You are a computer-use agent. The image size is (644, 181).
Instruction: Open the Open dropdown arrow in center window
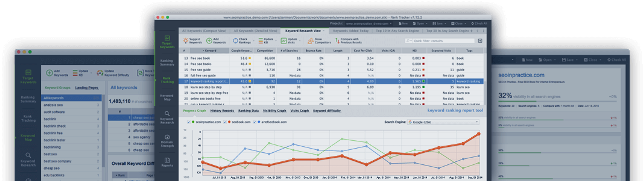tap(426, 23)
